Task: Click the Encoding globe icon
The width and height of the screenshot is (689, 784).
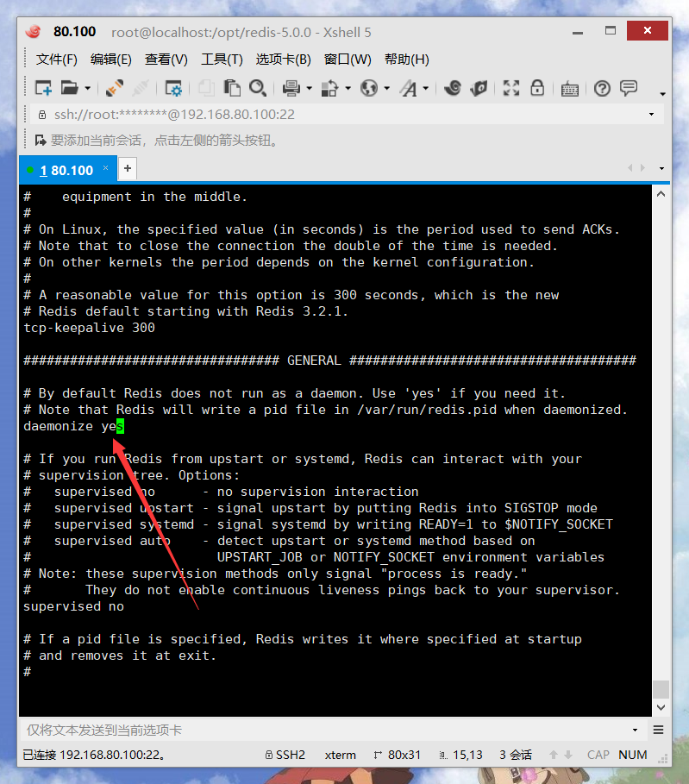Action: [369, 88]
